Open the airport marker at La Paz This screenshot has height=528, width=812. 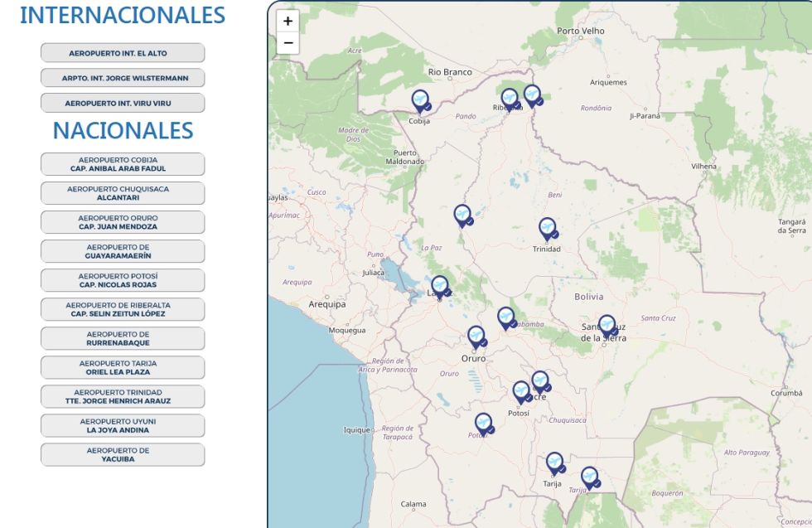[439, 286]
